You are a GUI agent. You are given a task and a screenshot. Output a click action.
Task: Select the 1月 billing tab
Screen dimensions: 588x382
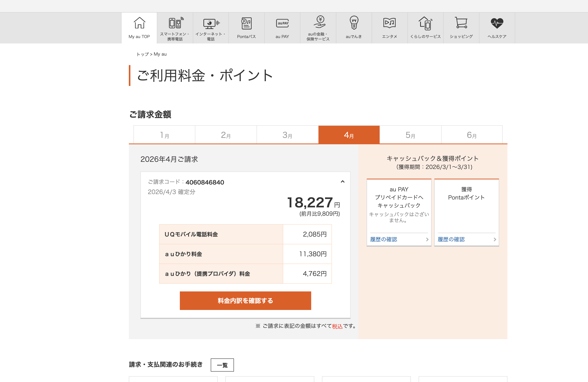coord(164,135)
